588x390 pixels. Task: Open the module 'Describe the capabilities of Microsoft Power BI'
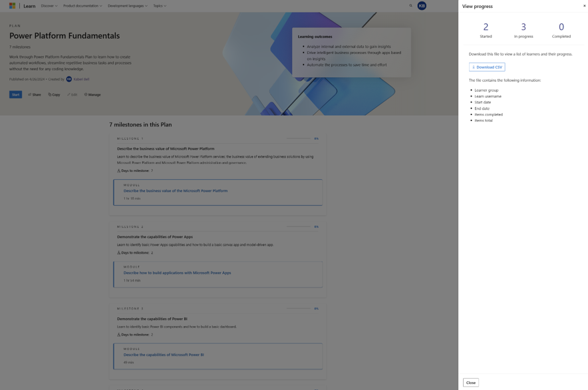click(163, 354)
